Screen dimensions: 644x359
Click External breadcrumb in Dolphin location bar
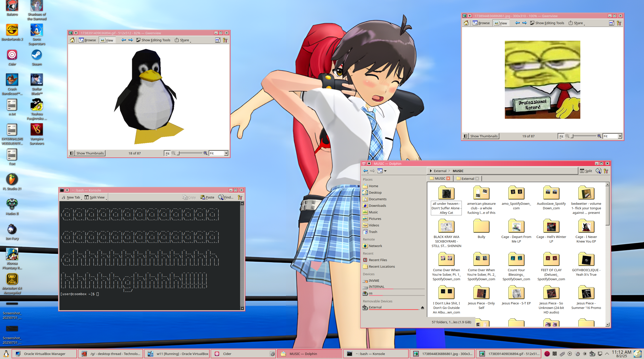440,171
